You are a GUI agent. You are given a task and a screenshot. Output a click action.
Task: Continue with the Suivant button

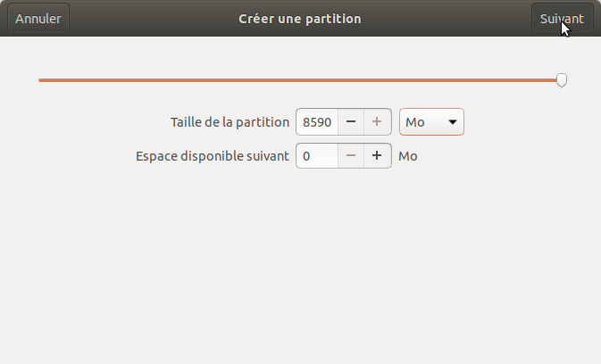[562, 19]
